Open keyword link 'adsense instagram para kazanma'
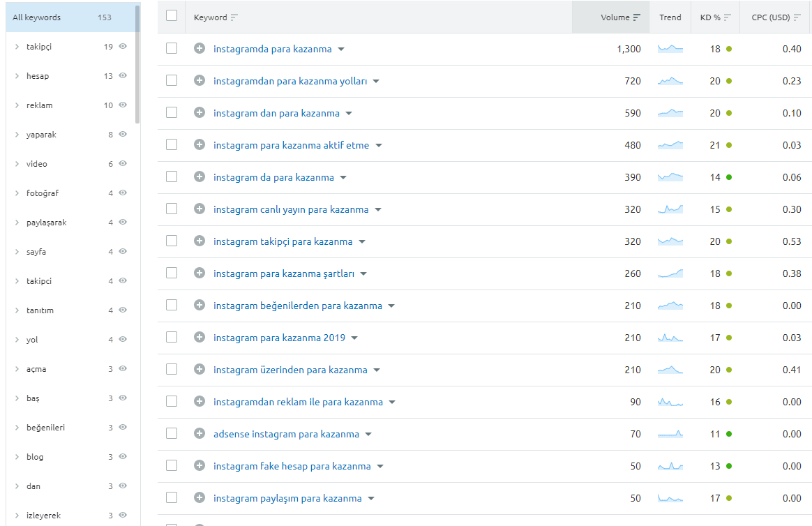This screenshot has width=812, height=526. [286, 434]
